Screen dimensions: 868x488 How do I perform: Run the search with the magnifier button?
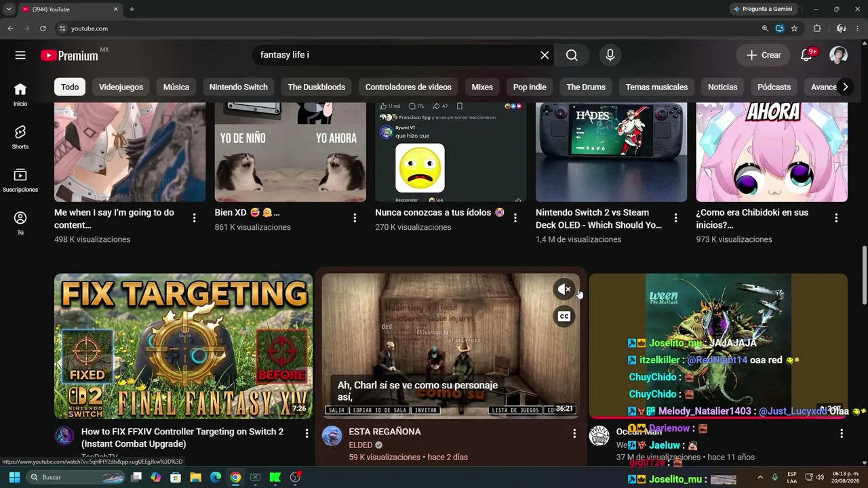[x=572, y=55]
